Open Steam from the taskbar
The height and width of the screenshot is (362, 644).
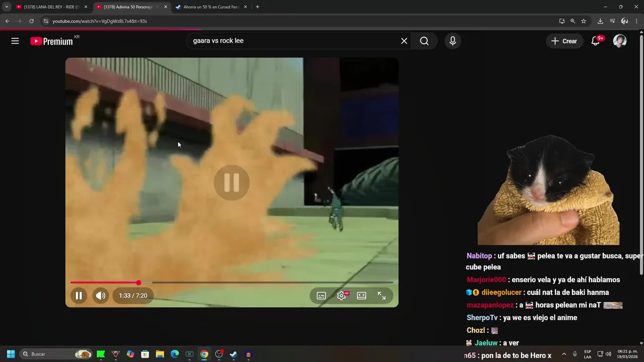[233, 354]
